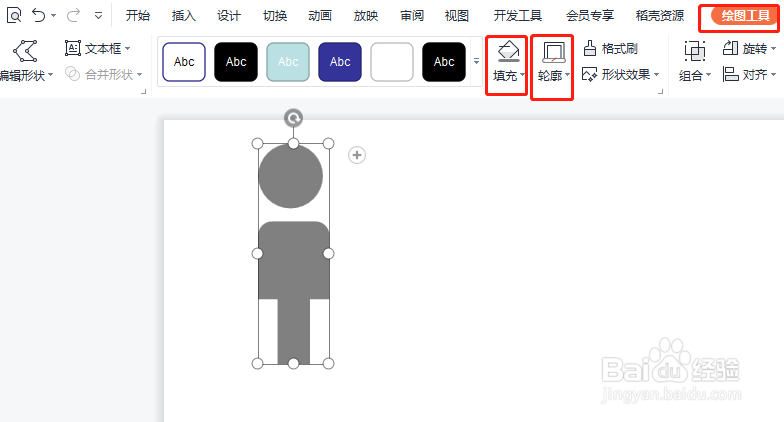Screen dimensions: 784x422
Task: Click the 轮廓 outline icon
Action: click(554, 52)
